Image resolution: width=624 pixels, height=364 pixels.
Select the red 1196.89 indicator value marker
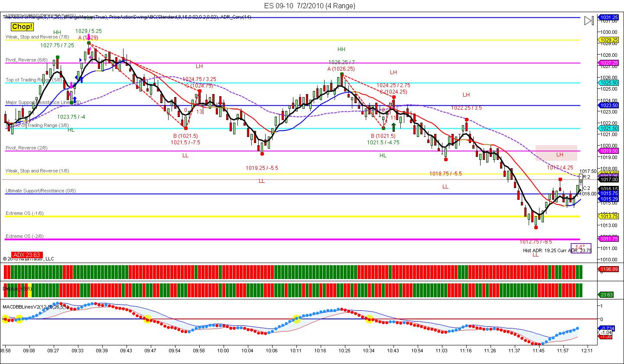609,269
